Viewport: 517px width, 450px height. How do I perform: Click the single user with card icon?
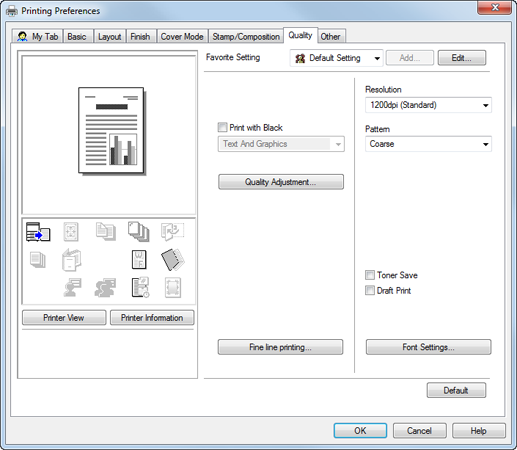(x=72, y=287)
